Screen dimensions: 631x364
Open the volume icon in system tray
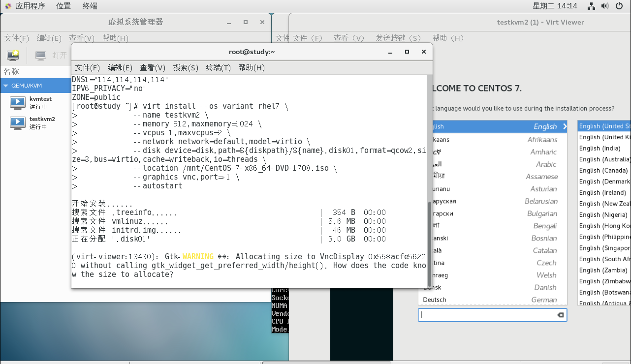(605, 6)
